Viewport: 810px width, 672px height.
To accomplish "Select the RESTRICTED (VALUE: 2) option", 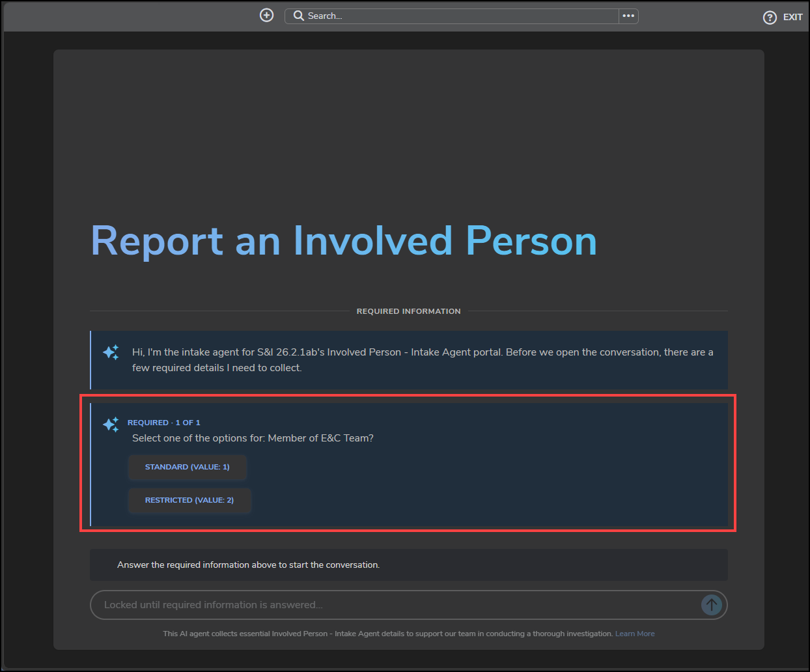I will (x=189, y=500).
